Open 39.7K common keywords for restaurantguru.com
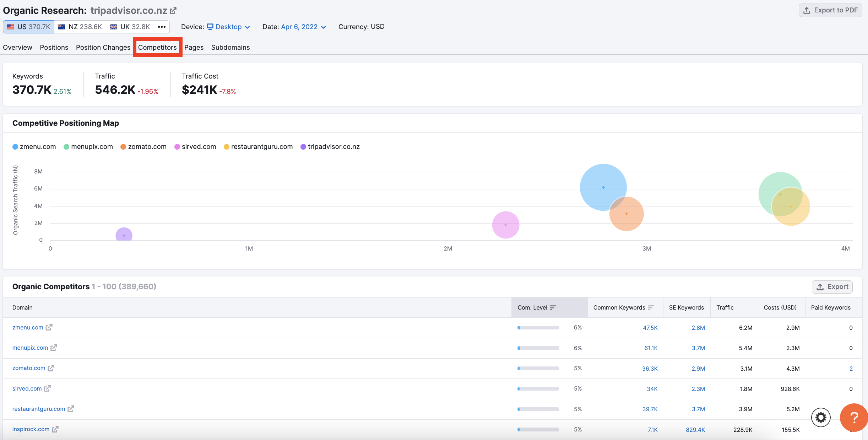Screen dimensions: 868x440 tap(650, 409)
